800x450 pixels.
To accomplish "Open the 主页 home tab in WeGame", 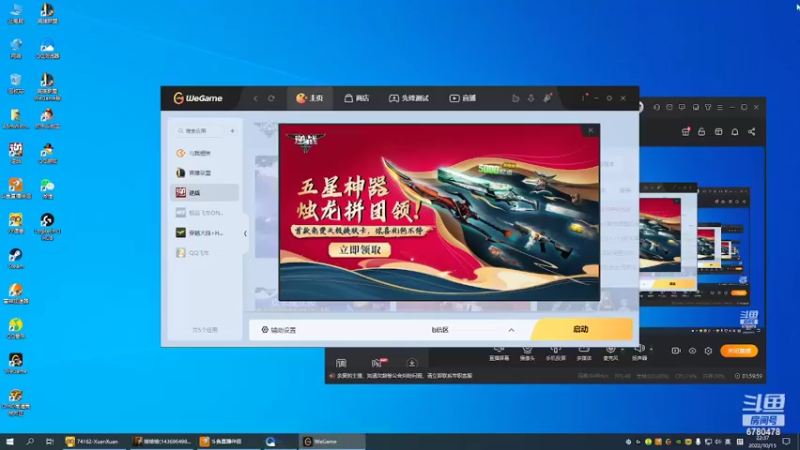I will (310, 98).
